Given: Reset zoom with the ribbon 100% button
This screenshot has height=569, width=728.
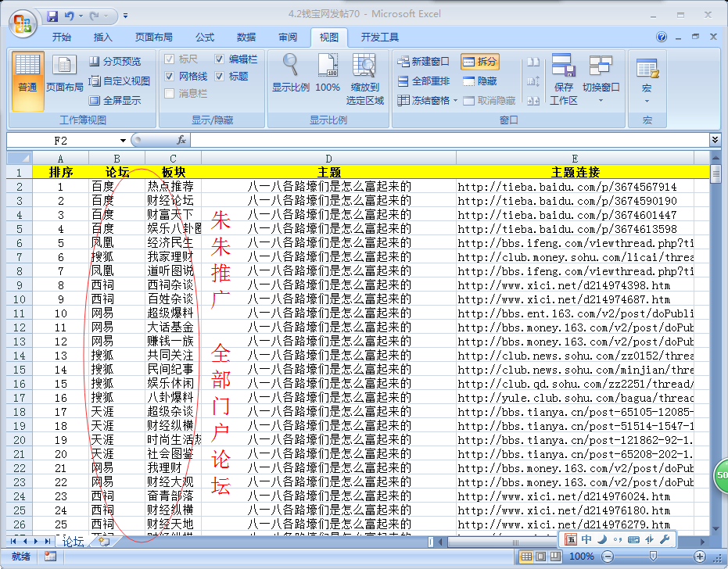Looking at the screenshot, I should [x=328, y=73].
